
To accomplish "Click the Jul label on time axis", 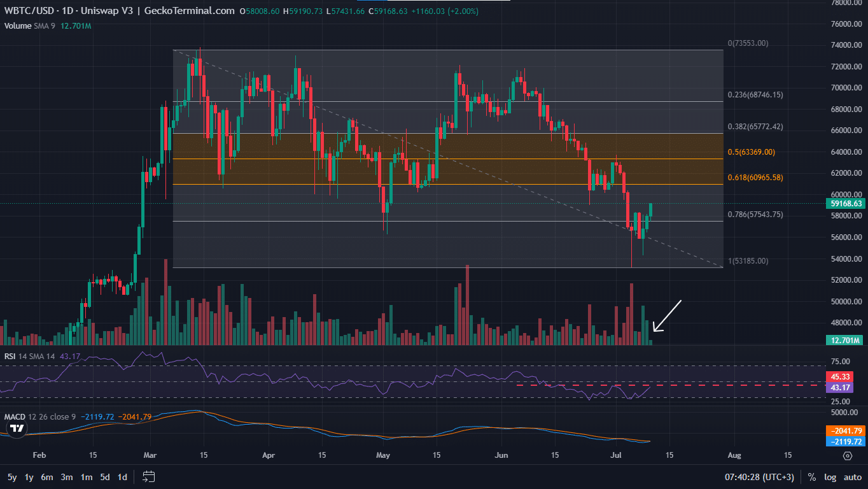I will pos(615,455).
